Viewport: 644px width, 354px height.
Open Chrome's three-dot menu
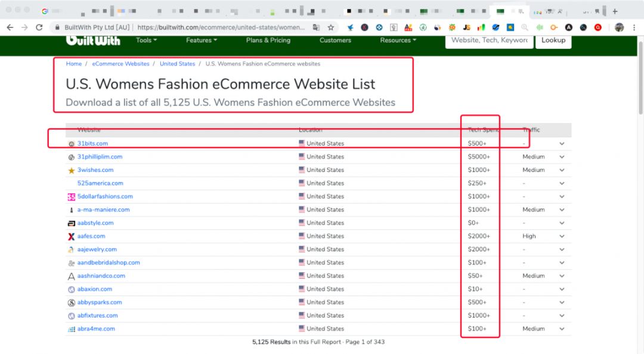point(634,27)
